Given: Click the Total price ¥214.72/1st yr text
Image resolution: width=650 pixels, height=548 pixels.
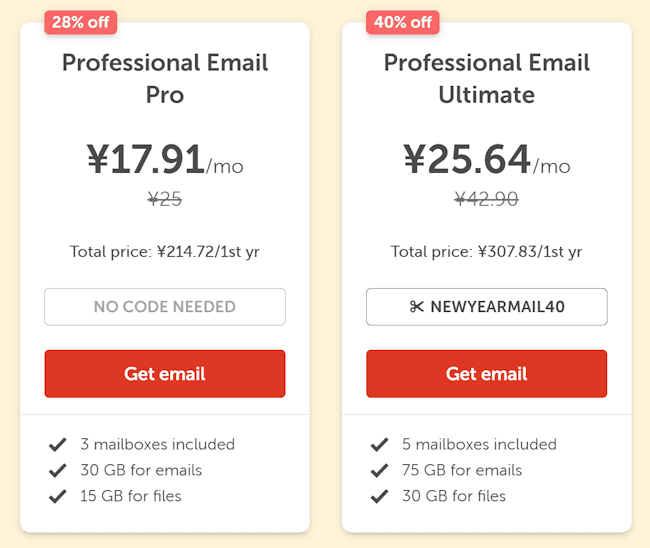Looking at the screenshot, I should click(x=165, y=252).
